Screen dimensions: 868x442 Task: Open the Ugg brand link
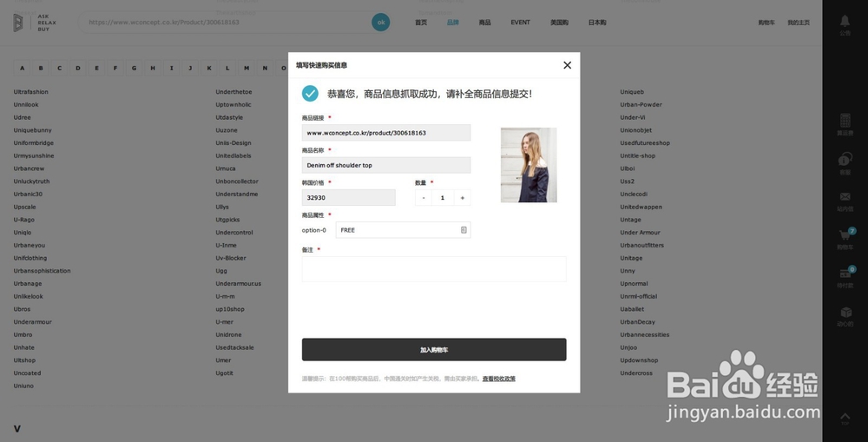[x=221, y=271]
